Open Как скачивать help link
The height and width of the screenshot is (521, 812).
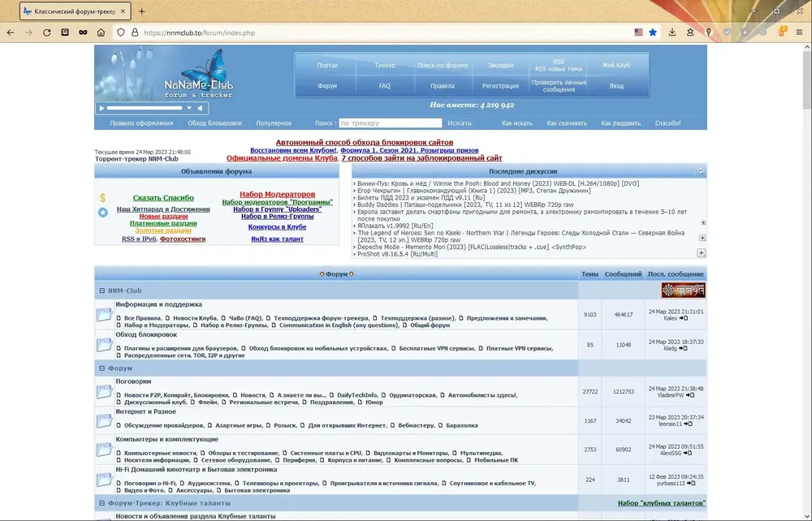click(567, 123)
